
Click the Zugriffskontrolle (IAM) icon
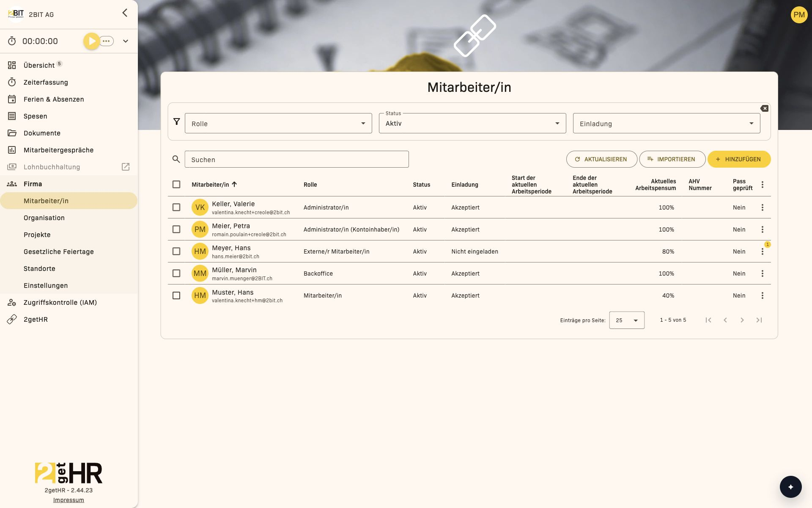point(12,302)
